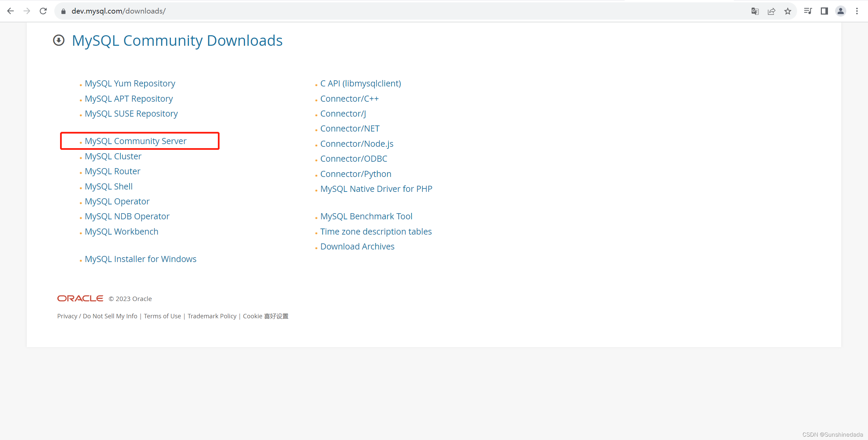The image size is (868, 440).
Task: Open the Chrome three-dot menu
Action: [x=857, y=11]
